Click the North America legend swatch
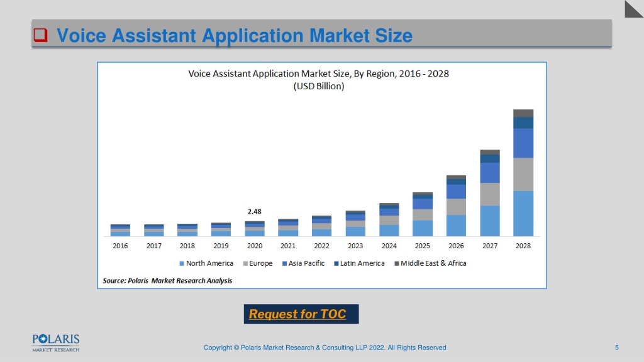Viewport: 644px width, 362px height. point(182,263)
